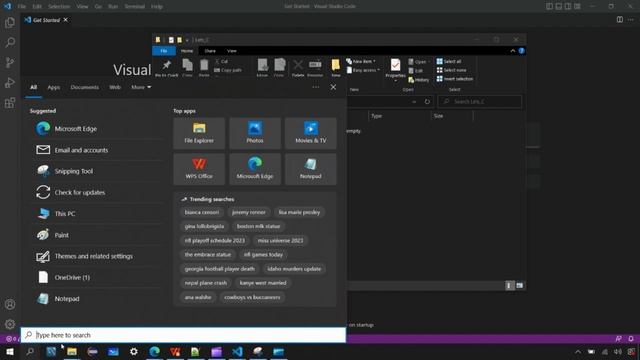Close the Get Started tab
Image resolution: width=640 pixels, height=360 pixels.
coord(66,20)
